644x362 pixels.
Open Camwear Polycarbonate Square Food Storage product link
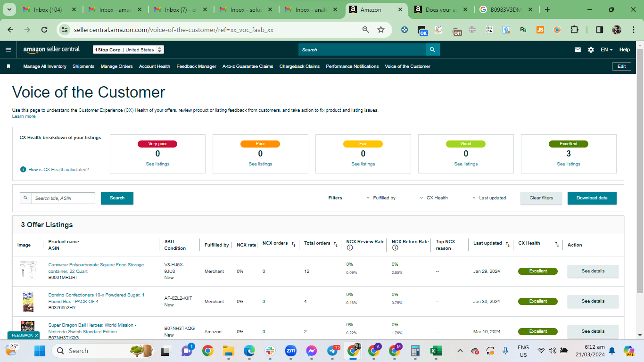pyautogui.click(x=96, y=268)
